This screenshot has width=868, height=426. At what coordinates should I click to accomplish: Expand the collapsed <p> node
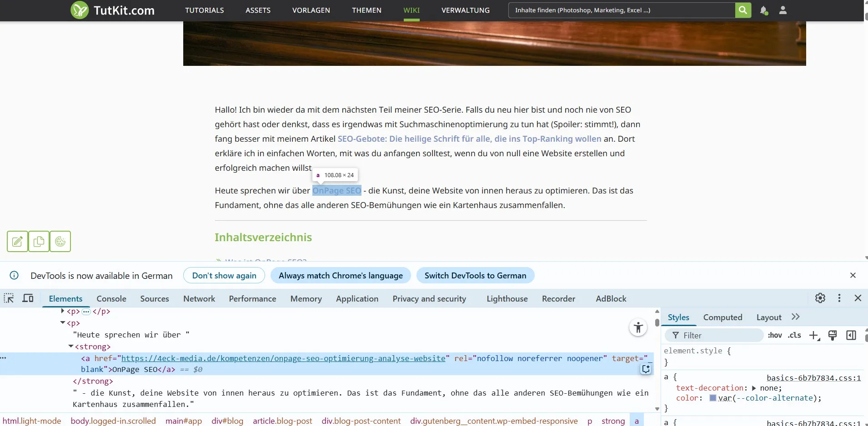tap(63, 311)
